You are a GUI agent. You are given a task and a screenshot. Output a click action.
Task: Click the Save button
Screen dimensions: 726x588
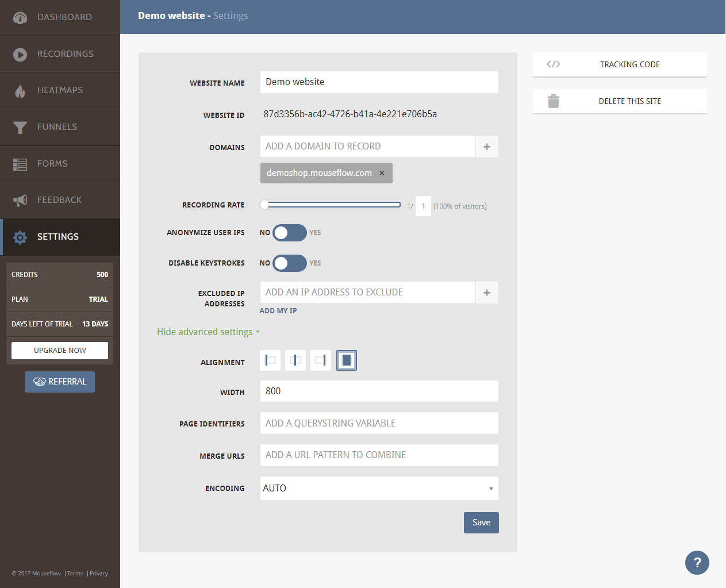481,522
